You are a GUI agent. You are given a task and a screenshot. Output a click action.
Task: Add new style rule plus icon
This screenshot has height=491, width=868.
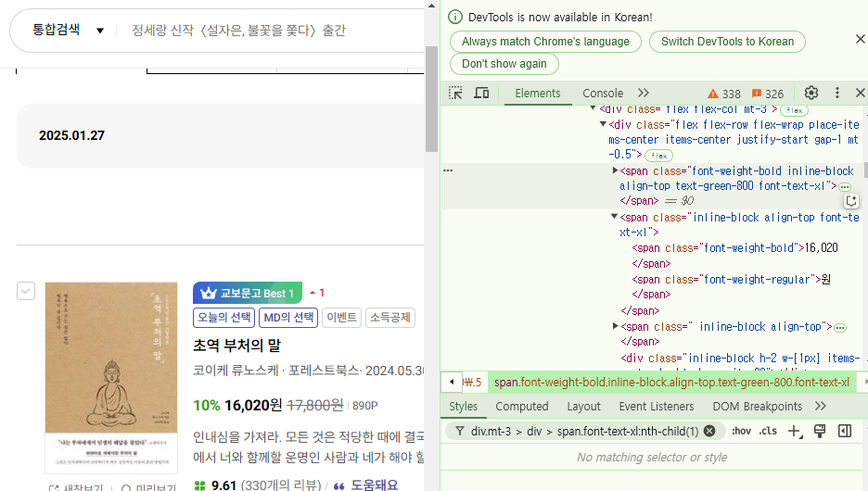pyautogui.click(x=795, y=432)
